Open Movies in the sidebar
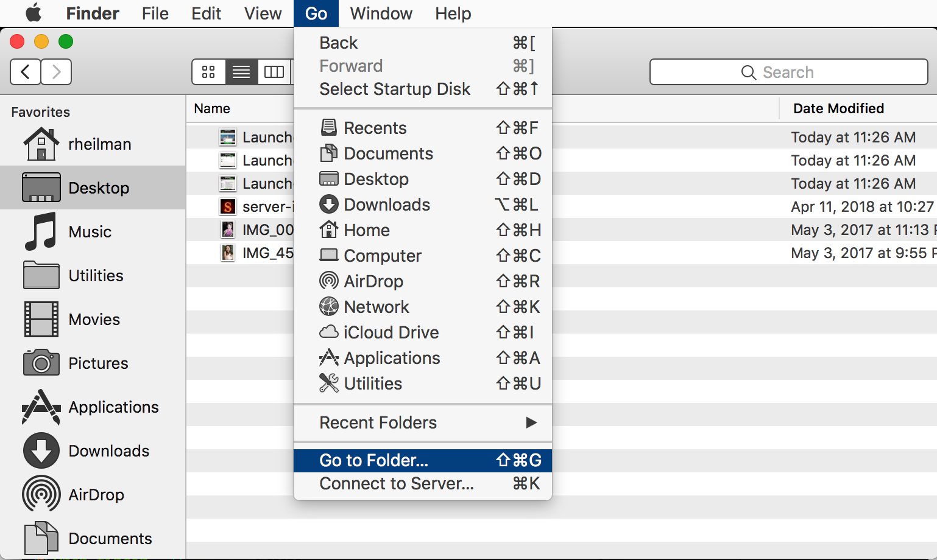Screen dimensions: 937x560 pyautogui.click(x=93, y=319)
